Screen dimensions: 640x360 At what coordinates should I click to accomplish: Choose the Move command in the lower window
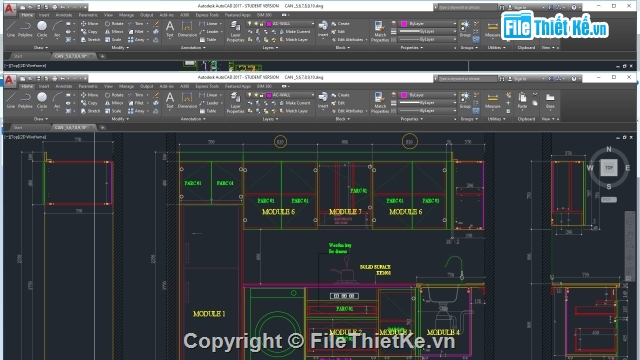[89, 95]
